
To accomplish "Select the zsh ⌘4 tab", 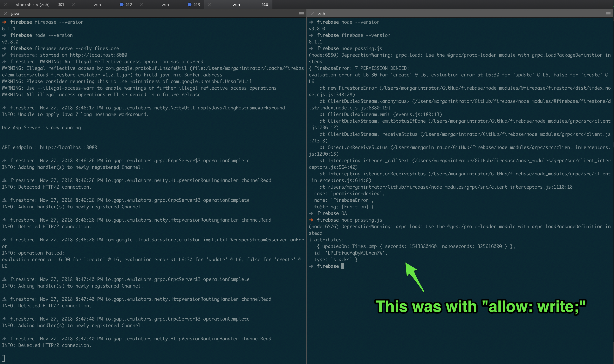I will [x=236, y=4].
